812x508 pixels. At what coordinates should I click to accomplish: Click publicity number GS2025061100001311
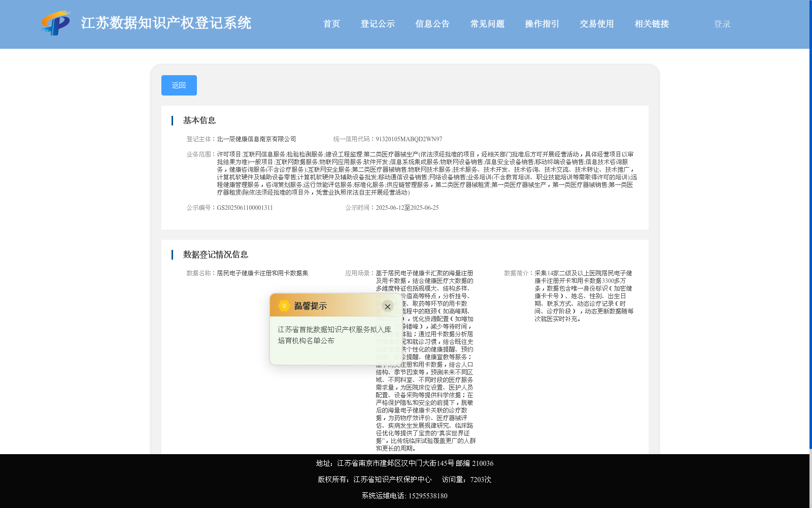(245, 208)
